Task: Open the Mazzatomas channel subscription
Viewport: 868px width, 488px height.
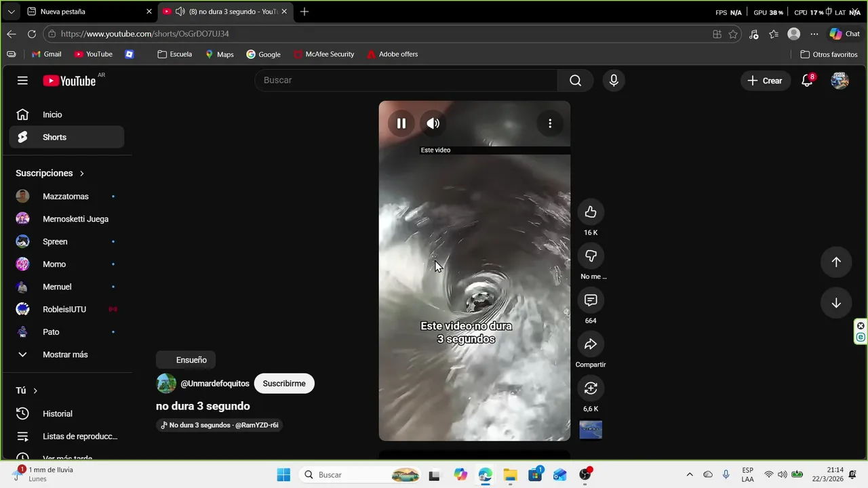Action: pos(66,197)
